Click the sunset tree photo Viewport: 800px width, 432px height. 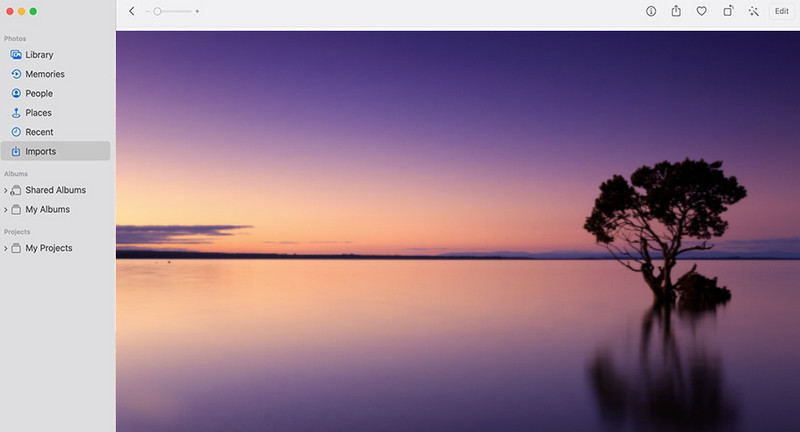457,230
